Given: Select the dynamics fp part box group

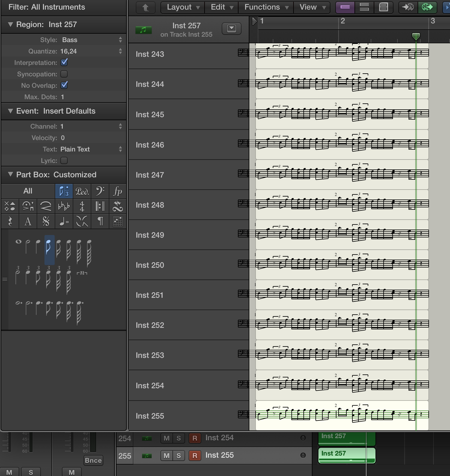Looking at the screenshot, I should [117, 191].
